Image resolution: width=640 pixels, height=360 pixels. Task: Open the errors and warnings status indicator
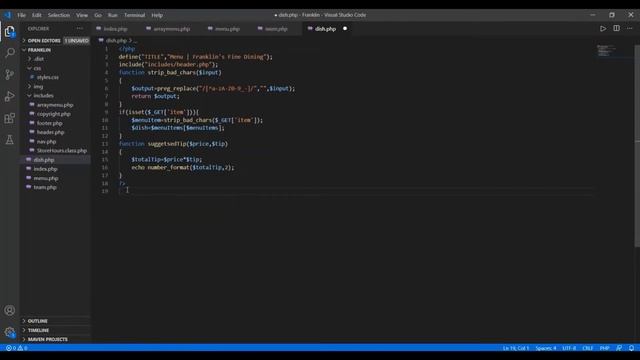click(x=17, y=348)
